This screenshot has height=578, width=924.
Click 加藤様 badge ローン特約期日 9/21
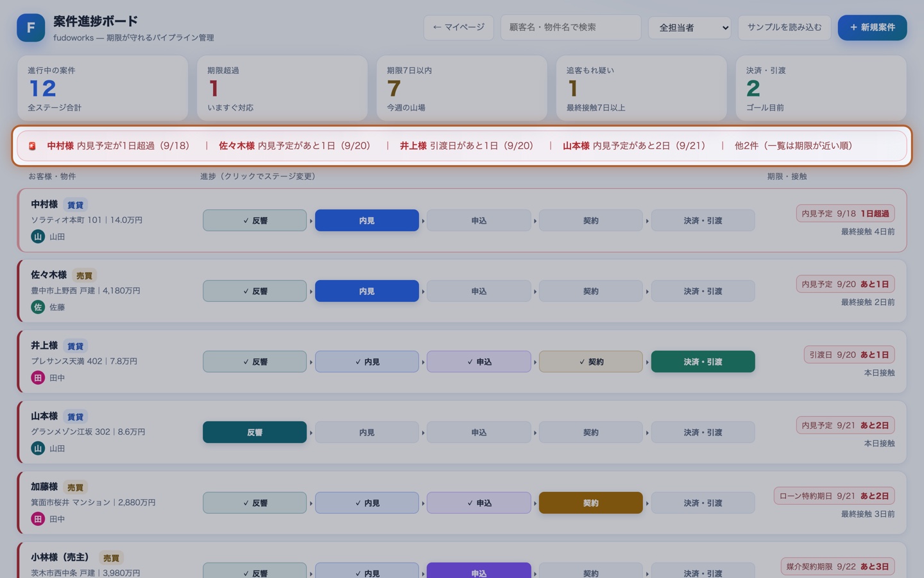[834, 496]
